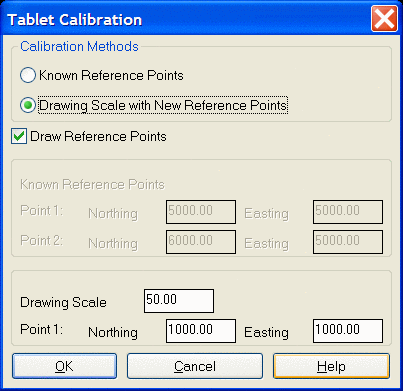Click the greyed Point 2 label
Screen dimensions: 403x391
pyautogui.click(x=41, y=240)
